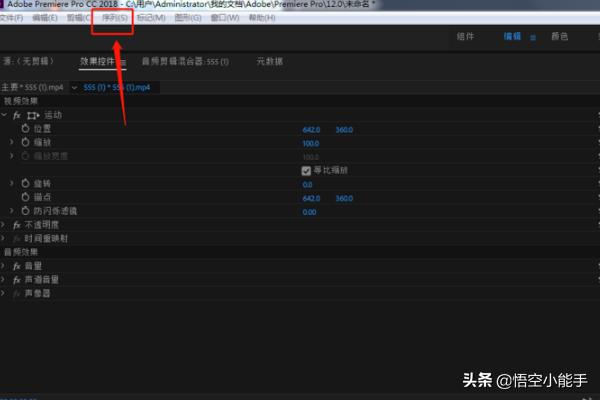This screenshot has width=600, height=400.
Task: Click the 旋转 value 0.0
Action: pos(307,184)
